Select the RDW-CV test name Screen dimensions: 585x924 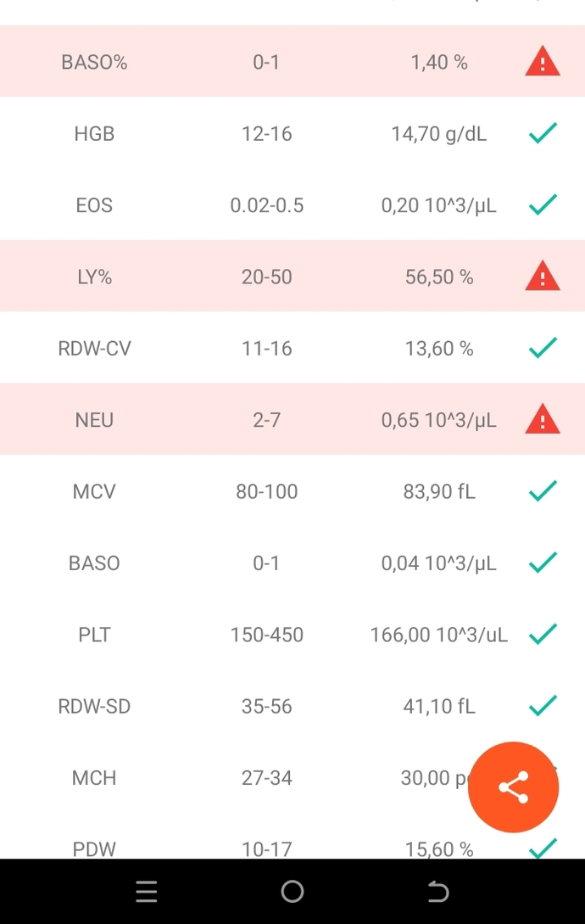click(x=94, y=348)
